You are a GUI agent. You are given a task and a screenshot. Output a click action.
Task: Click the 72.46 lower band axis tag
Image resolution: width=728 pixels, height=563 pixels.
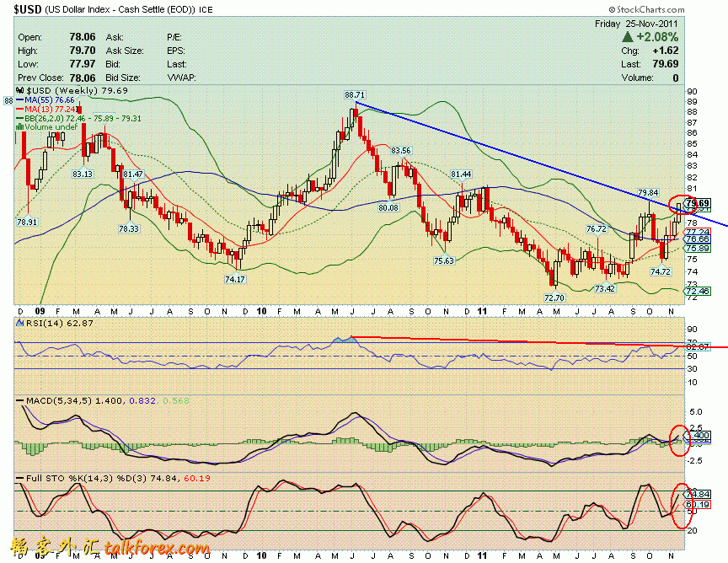698,292
